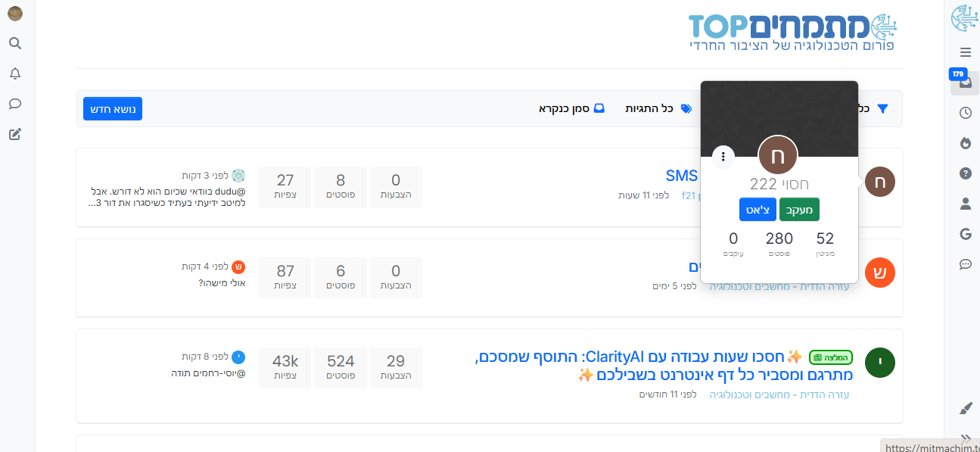Open popular topics flame icon
This screenshot has width=980, height=452.
[965, 143]
